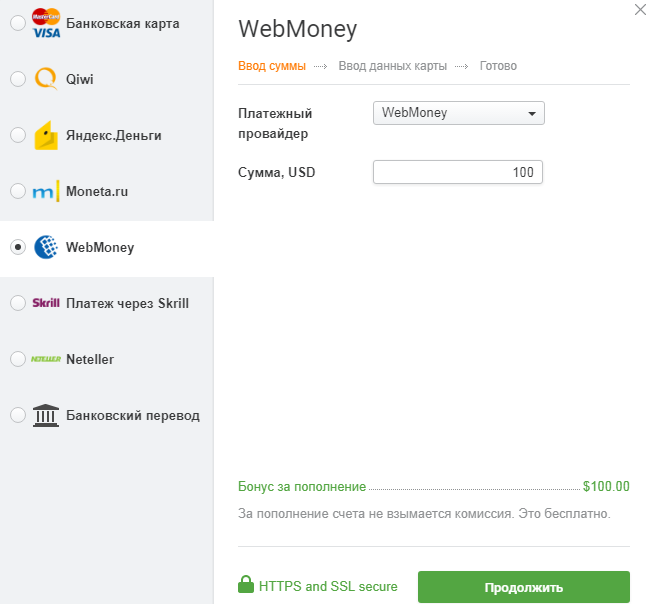The image size is (651, 604).
Task: Click the Visa/MasterCard logo icon
Action: [46, 23]
